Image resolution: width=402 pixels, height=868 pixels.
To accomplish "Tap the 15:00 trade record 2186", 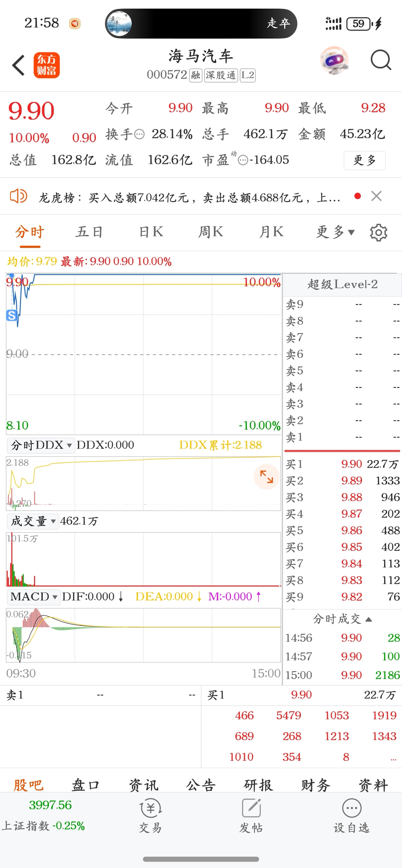I will 342,675.
